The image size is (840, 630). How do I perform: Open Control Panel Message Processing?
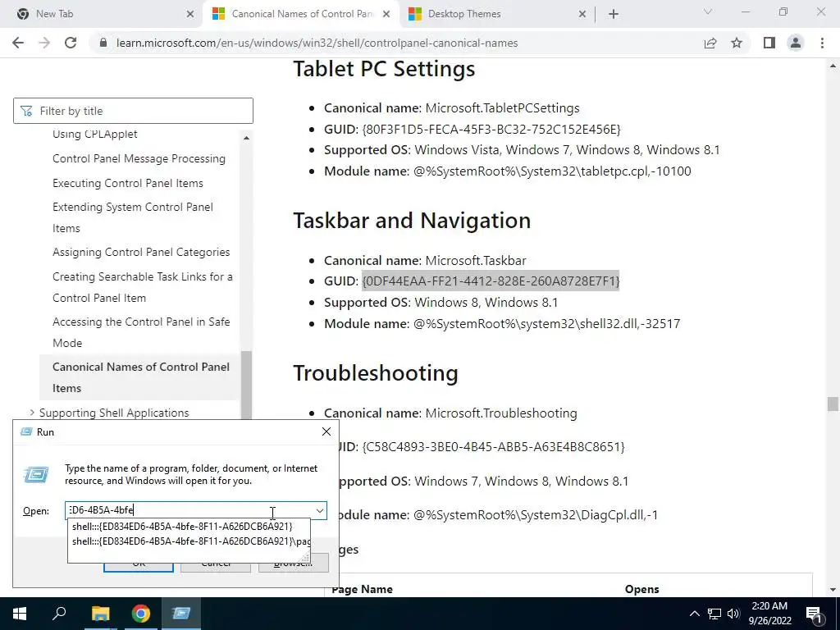(139, 158)
